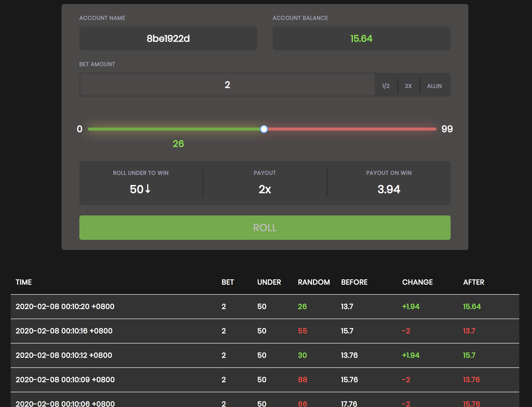Halve the bet with 1/2 button
Viewport: 532px width, 407px height.
click(386, 86)
